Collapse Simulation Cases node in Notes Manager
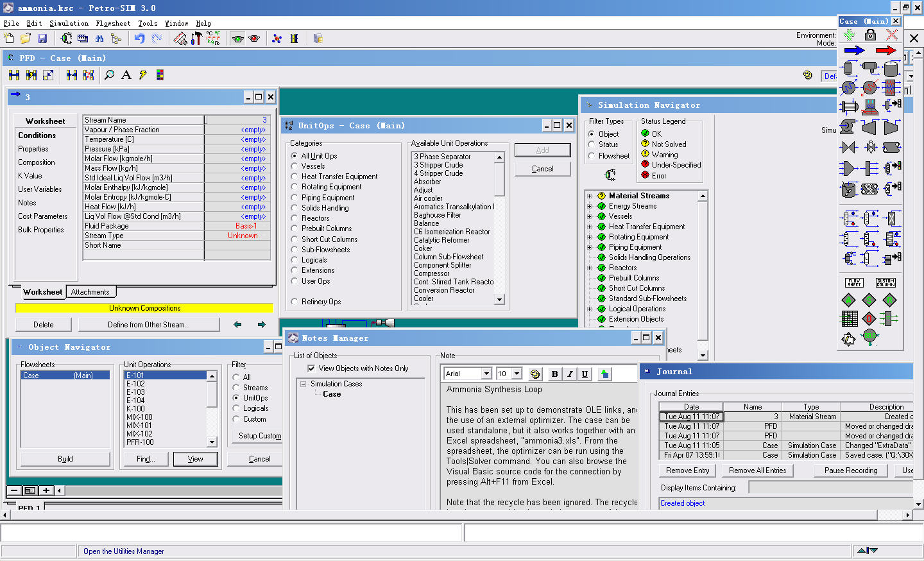The height and width of the screenshot is (561, 924). [x=304, y=384]
